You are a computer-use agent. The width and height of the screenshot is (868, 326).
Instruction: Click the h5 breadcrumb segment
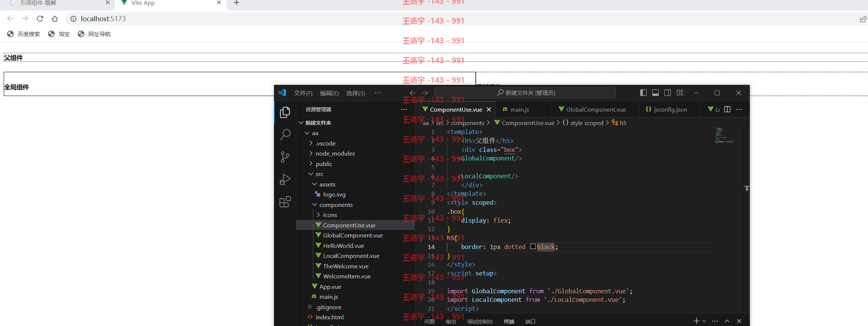click(x=619, y=123)
